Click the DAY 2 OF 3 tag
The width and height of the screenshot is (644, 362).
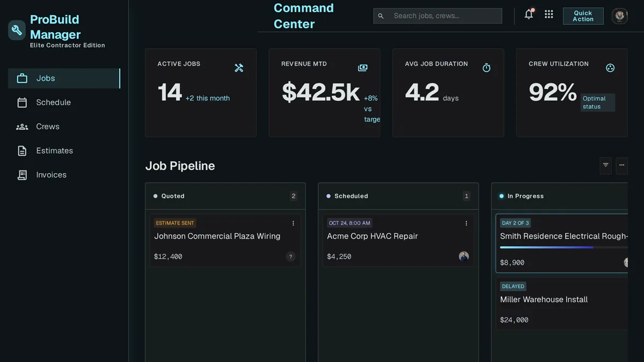(x=515, y=223)
